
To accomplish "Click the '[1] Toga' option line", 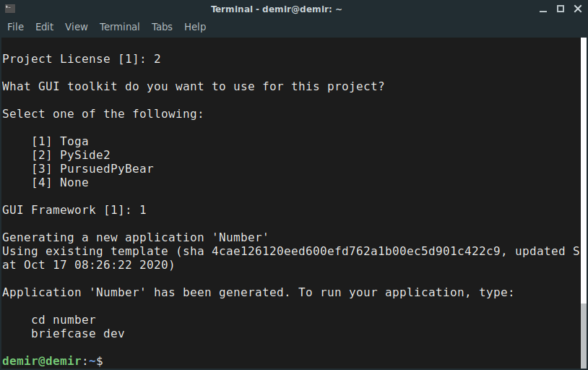I will point(60,142).
